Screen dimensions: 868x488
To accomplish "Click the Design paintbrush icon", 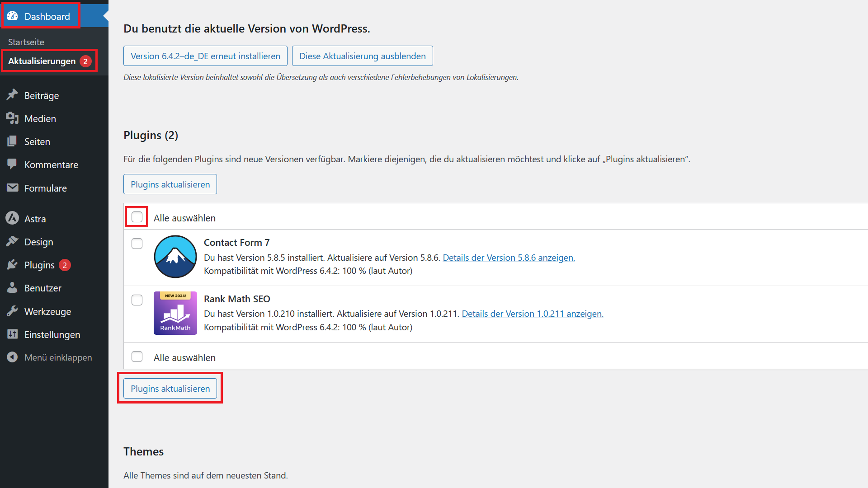I will coord(12,242).
